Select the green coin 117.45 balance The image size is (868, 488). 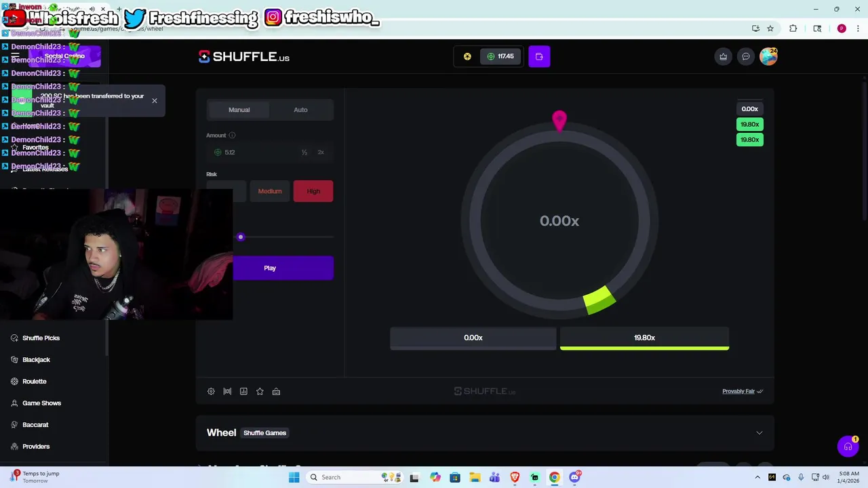coord(501,56)
